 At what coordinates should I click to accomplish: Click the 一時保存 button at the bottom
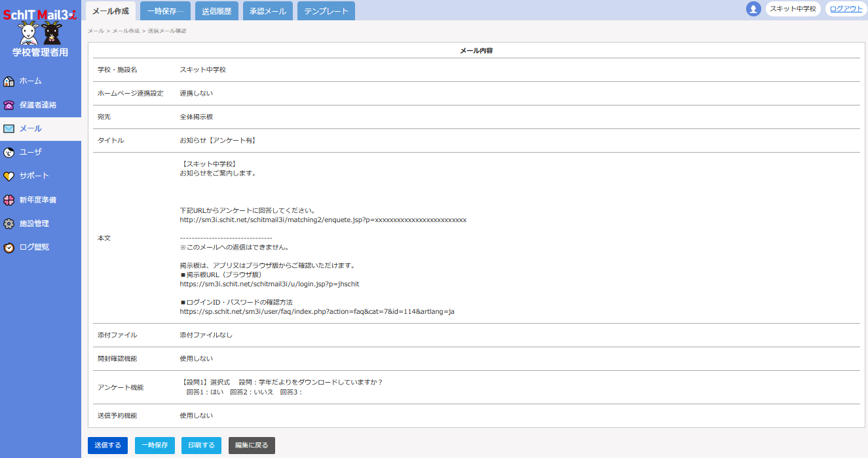(155, 446)
